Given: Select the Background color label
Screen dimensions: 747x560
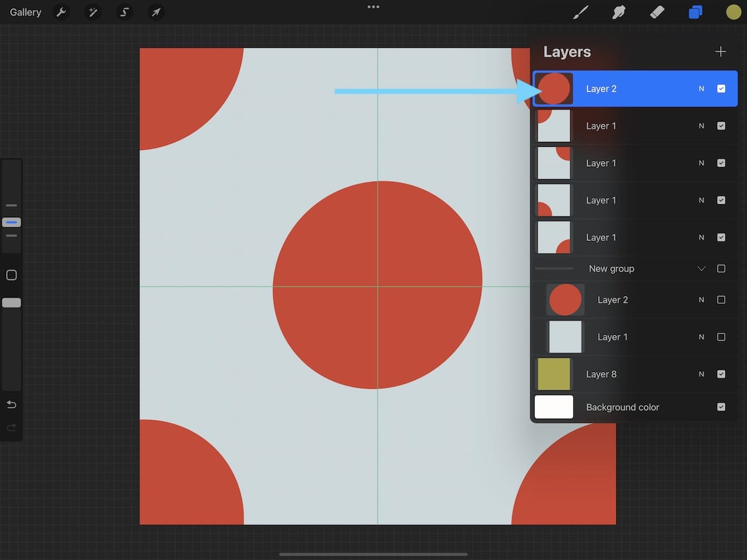Looking at the screenshot, I should point(622,407).
